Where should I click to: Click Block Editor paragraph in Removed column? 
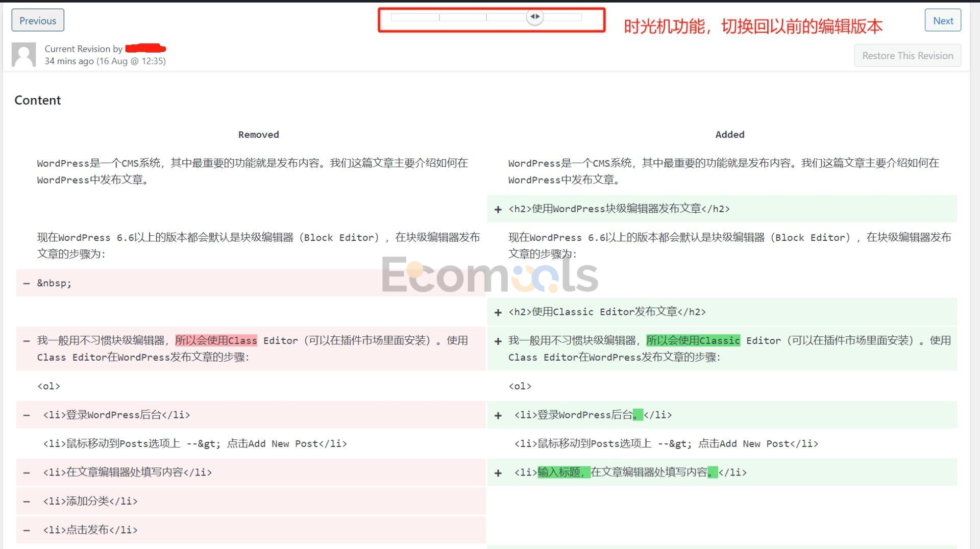click(258, 245)
